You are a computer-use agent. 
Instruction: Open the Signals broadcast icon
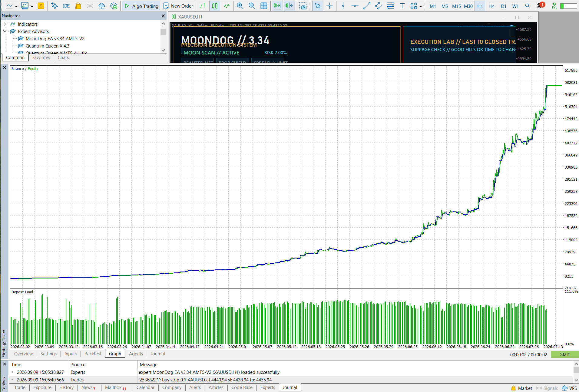coord(90,6)
